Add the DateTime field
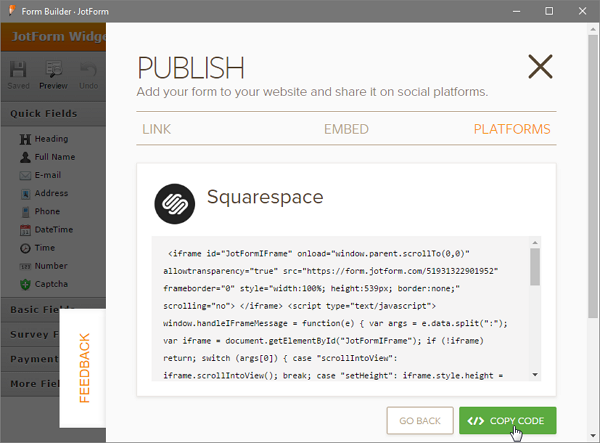Viewport: 600px width, 443px height. 54,229
